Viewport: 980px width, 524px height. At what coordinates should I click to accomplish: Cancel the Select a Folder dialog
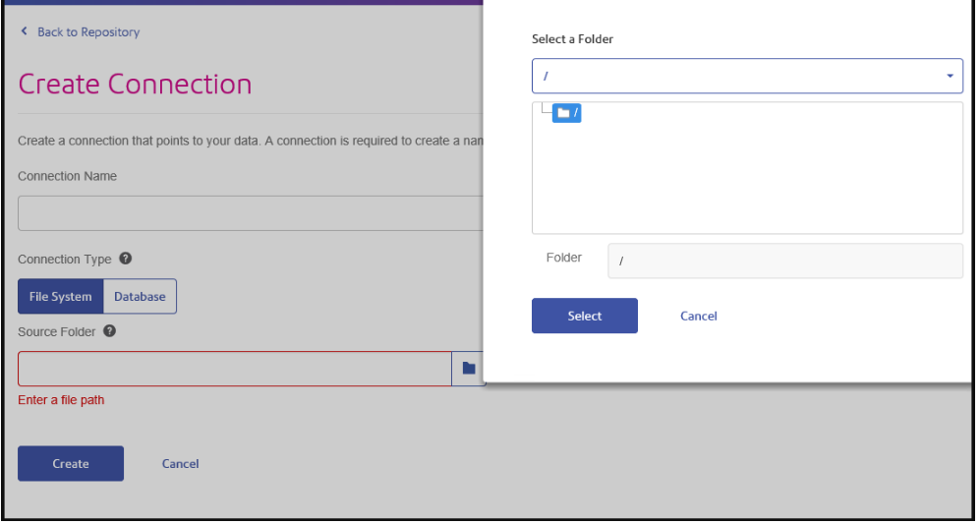click(699, 316)
